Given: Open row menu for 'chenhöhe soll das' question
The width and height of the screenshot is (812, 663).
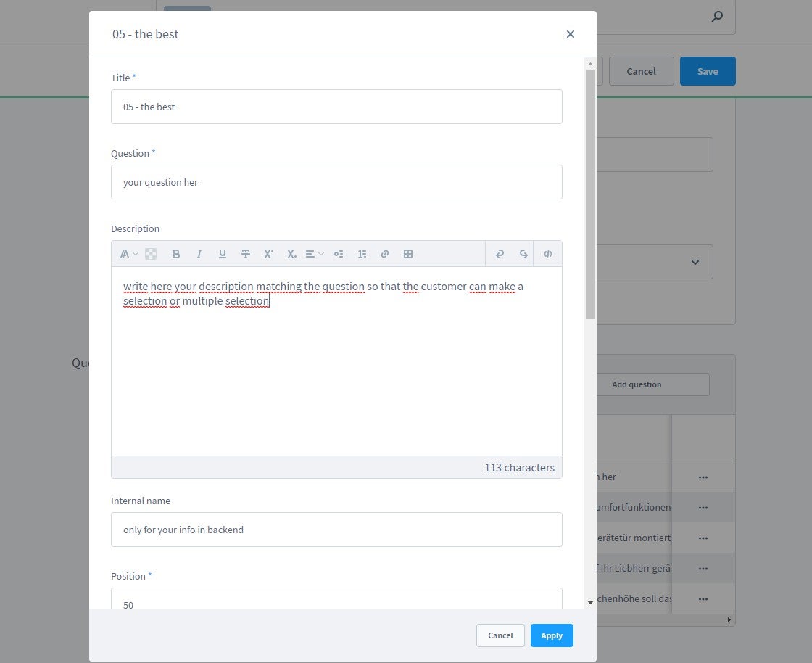Looking at the screenshot, I should 703,598.
